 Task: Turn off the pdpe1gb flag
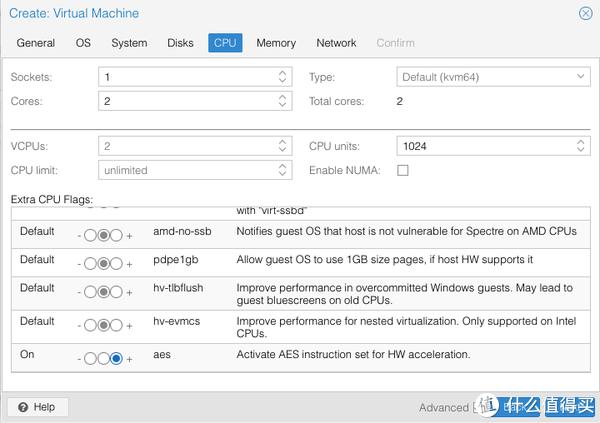90,264
